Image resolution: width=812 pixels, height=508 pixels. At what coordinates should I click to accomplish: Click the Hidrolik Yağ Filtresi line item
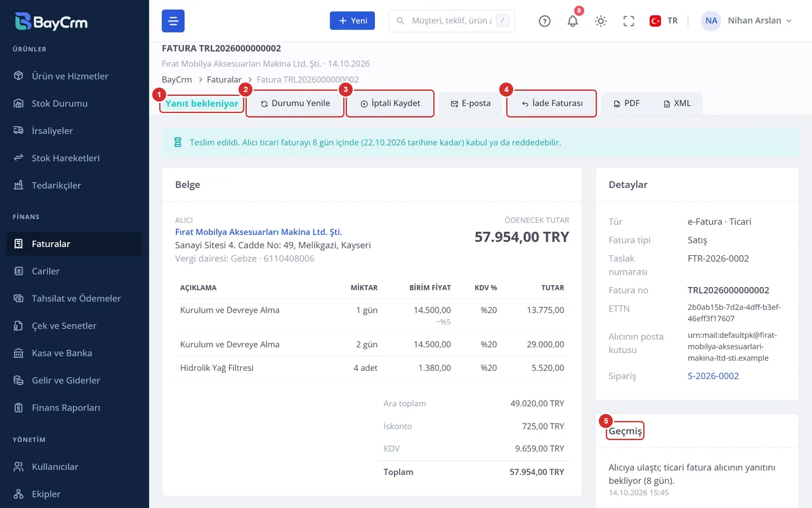pos(217,368)
